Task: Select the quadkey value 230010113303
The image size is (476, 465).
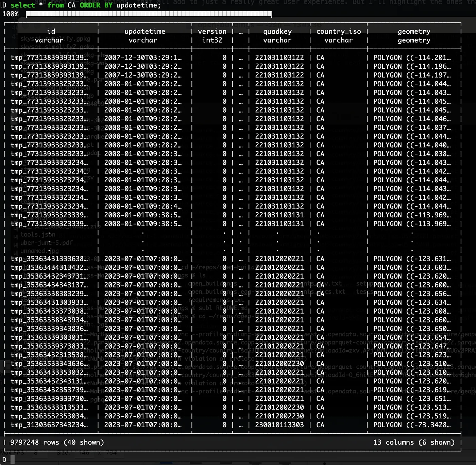Action: point(279,425)
